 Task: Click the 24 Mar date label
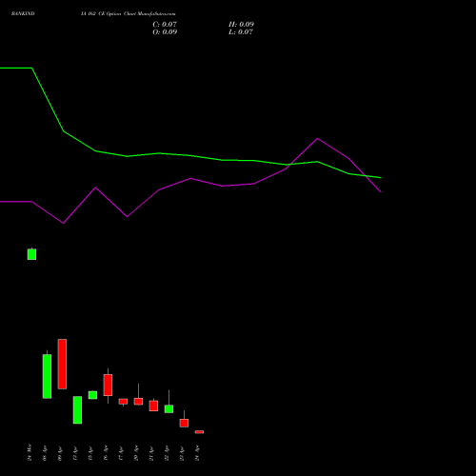(30, 452)
